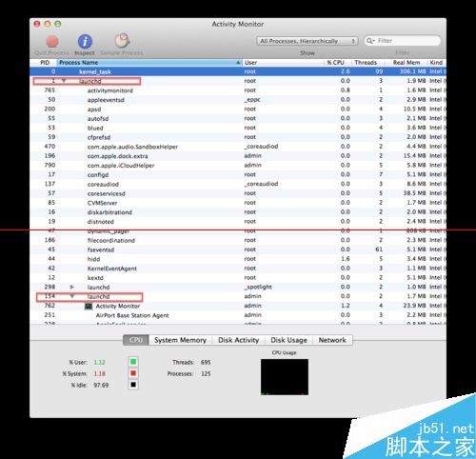Collapse the root launchd process tree
Screen dimensions: 476x459
tap(64, 81)
